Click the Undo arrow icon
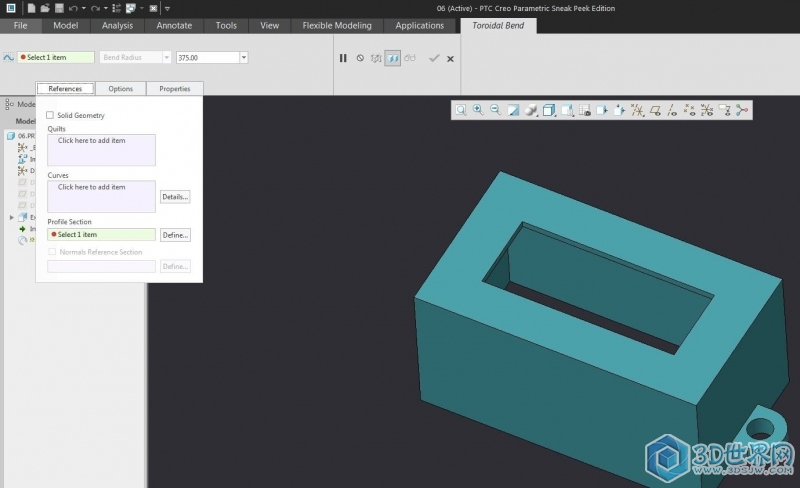The height and width of the screenshot is (488, 800). tap(73, 8)
